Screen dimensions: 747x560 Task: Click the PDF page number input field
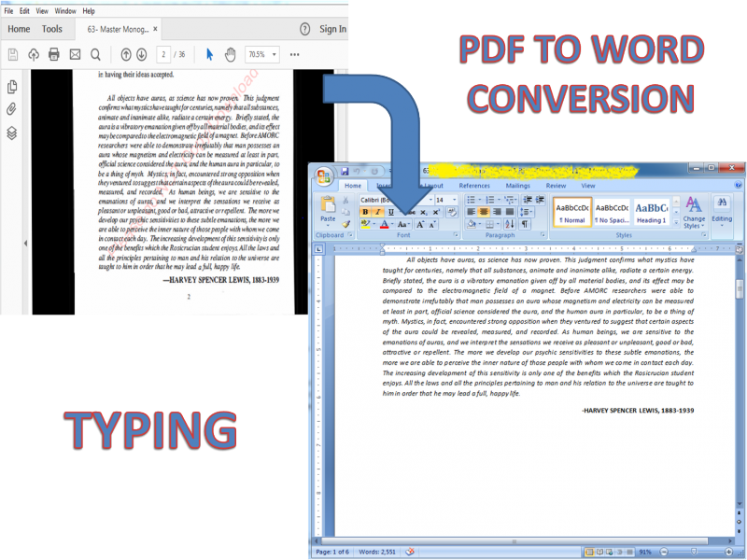point(163,54)
